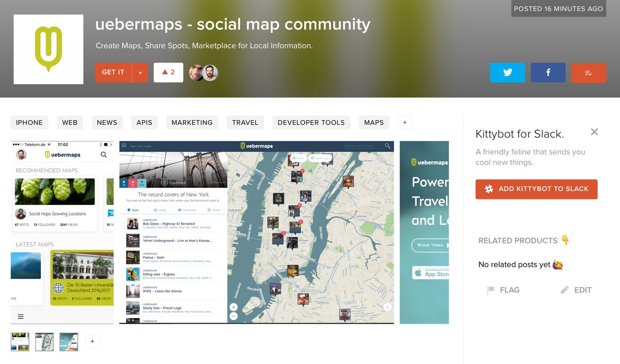This screenshot has height=364, width=620.
Task: Add product to a collection
Action: [588, 73]
